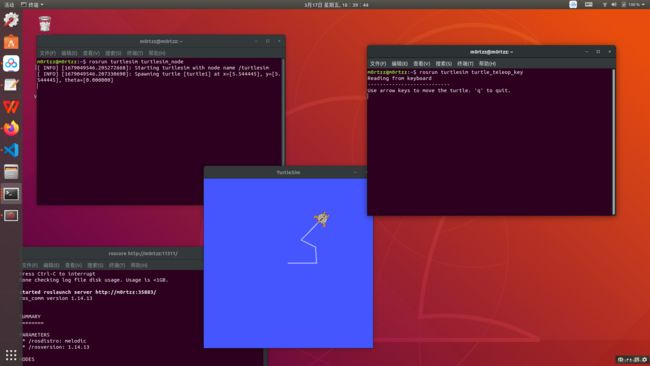Open the Baidu Netdisk dock icon
This screenshot has width=650, height=366.
[x=11, y=63]
